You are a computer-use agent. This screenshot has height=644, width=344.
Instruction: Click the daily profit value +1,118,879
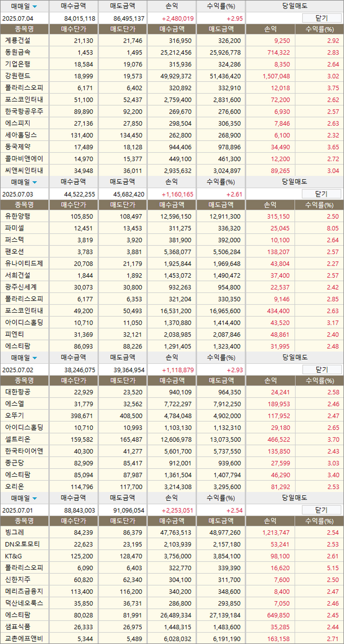[x=178, y=370]
